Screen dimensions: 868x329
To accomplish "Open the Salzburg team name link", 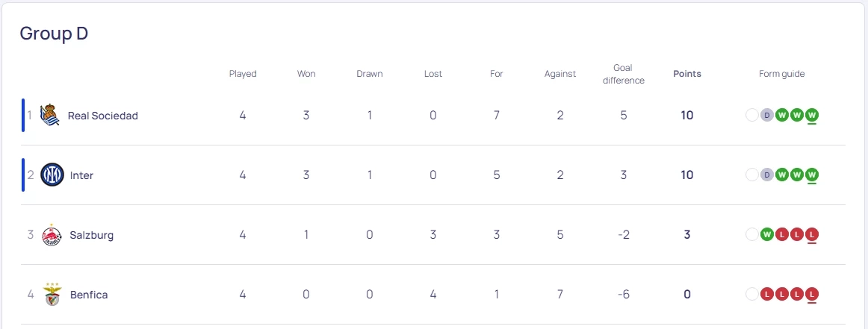I will click(92, 235).
